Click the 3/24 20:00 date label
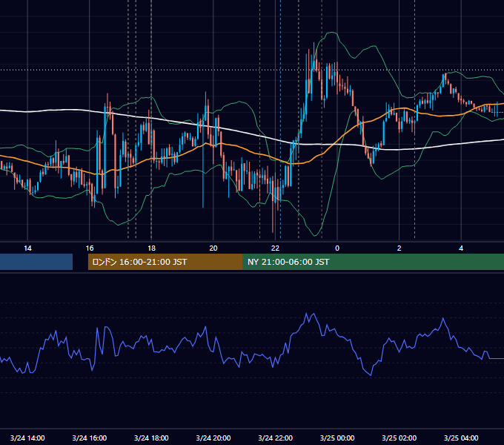The height and width of the screenshot is (445, 504). pos(213,438)
